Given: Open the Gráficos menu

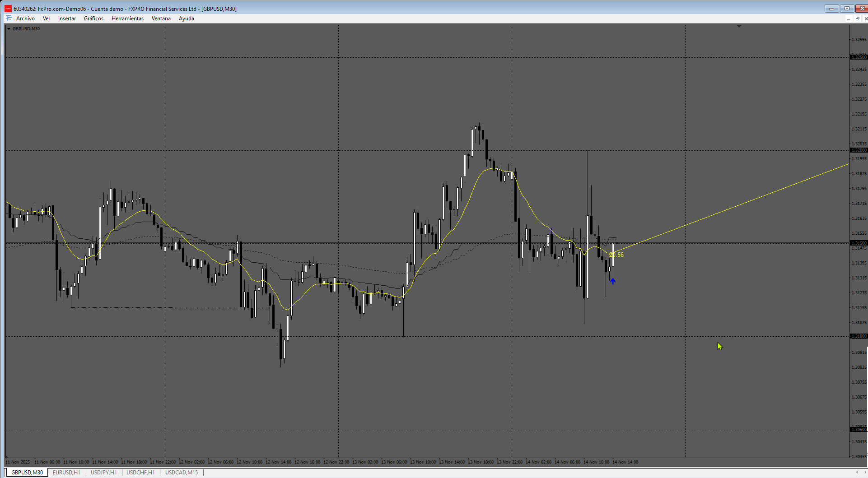Looking at the screenshot, I should 93,19.
